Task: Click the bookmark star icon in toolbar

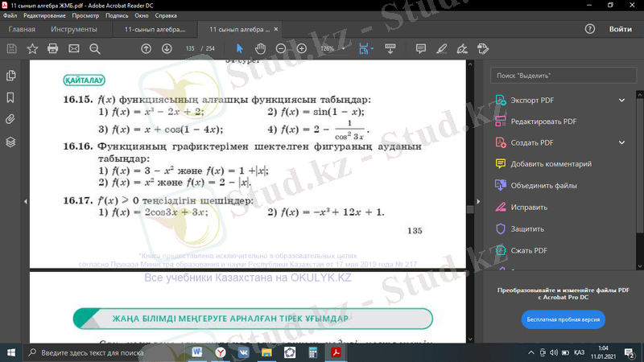Action: [32, 48]
